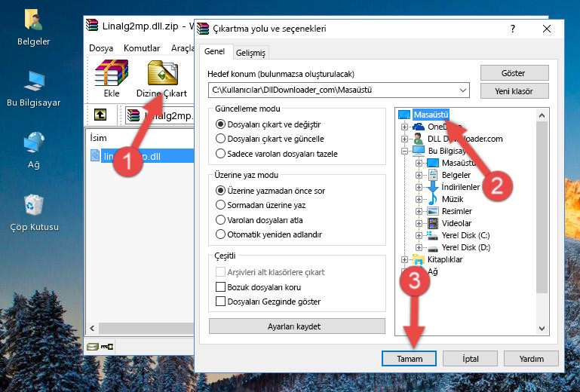Open help with Yardım button
The width and height of the screenshot is (580, 392).
(531, 359)
